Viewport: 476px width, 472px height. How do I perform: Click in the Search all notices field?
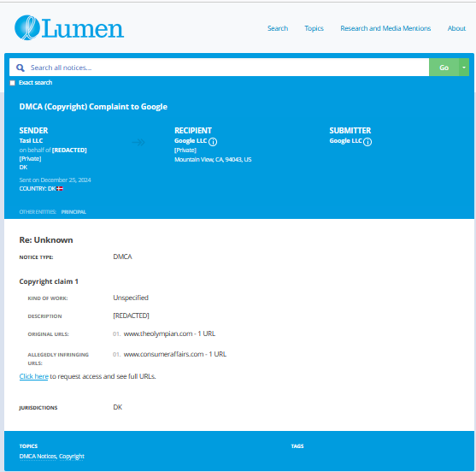(x=219, y=68)
